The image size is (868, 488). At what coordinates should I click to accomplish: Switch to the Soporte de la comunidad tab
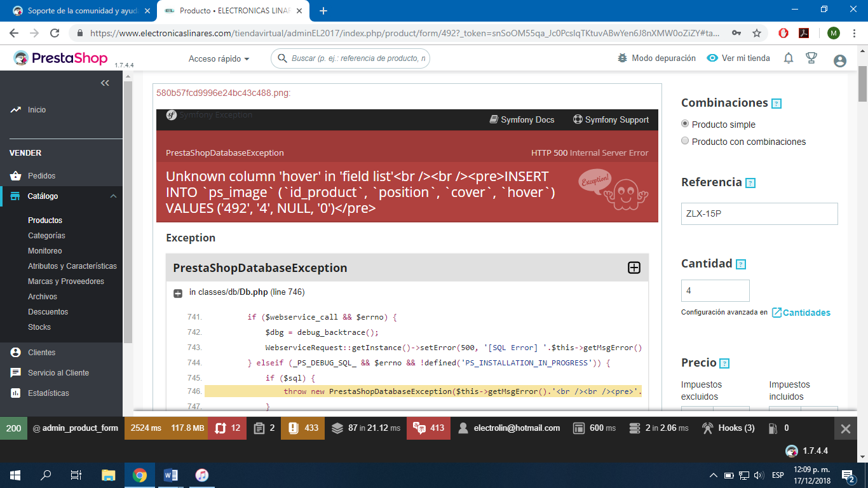(81, 11)
